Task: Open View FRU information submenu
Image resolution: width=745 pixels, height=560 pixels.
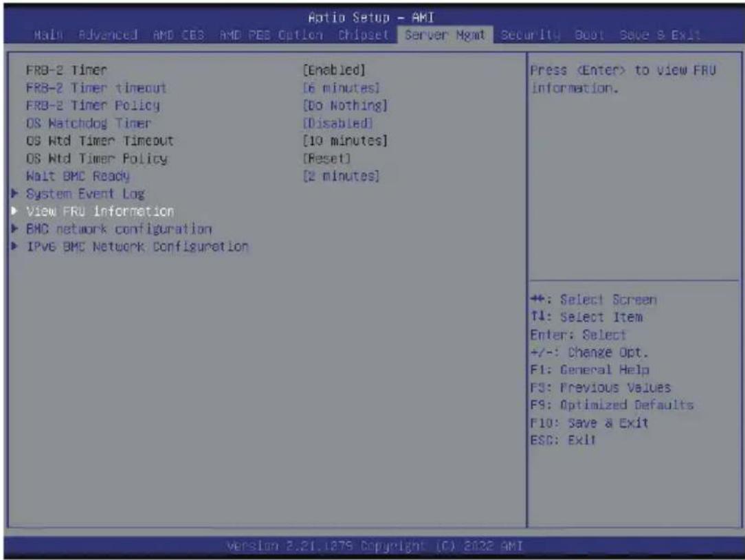Action: tap(100, 212)
